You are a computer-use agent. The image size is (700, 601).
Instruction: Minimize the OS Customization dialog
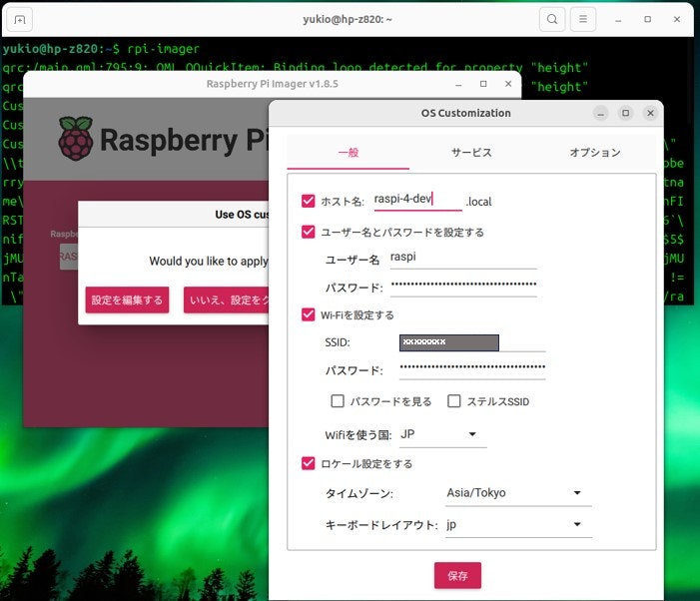pos(601,114)
